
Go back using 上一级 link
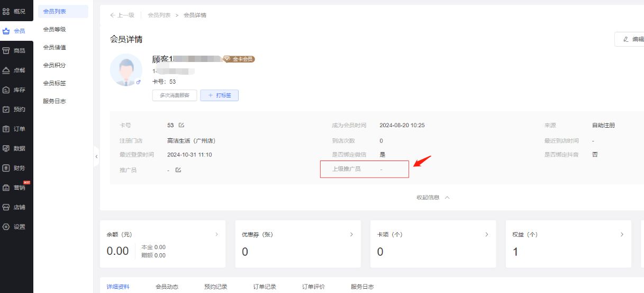click(x=122, y=15)
